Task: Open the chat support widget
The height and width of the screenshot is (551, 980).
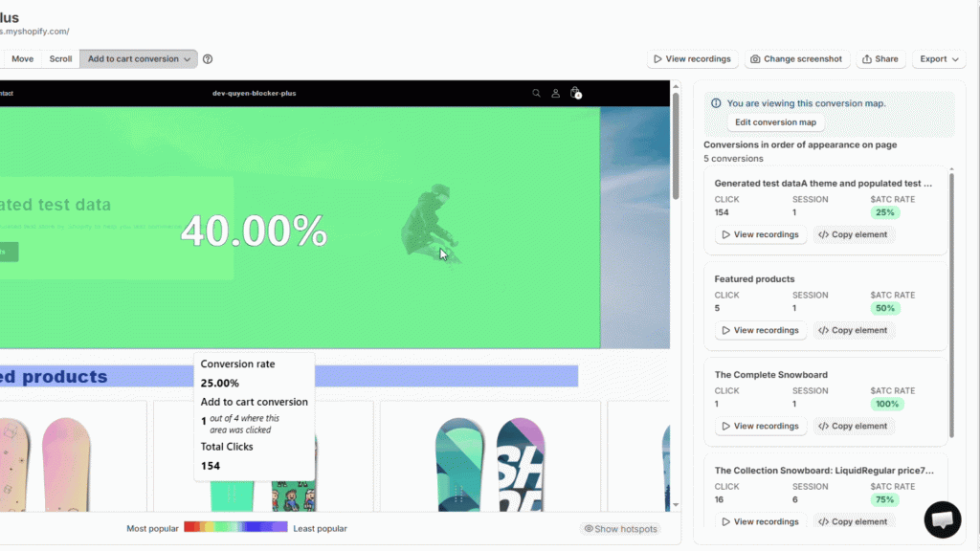Action: coord(942,519)
